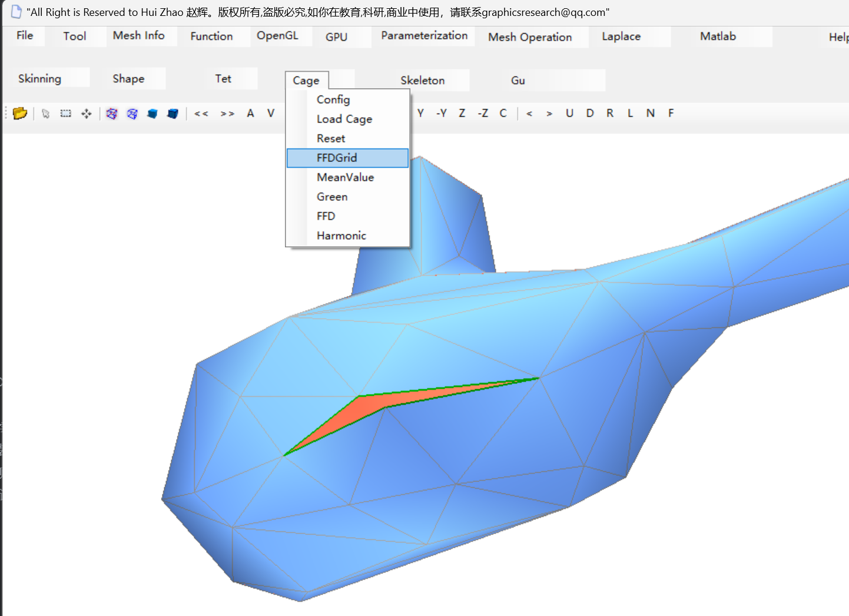
Task: Open the Mesh Info menu
Action: click(139, 35)
